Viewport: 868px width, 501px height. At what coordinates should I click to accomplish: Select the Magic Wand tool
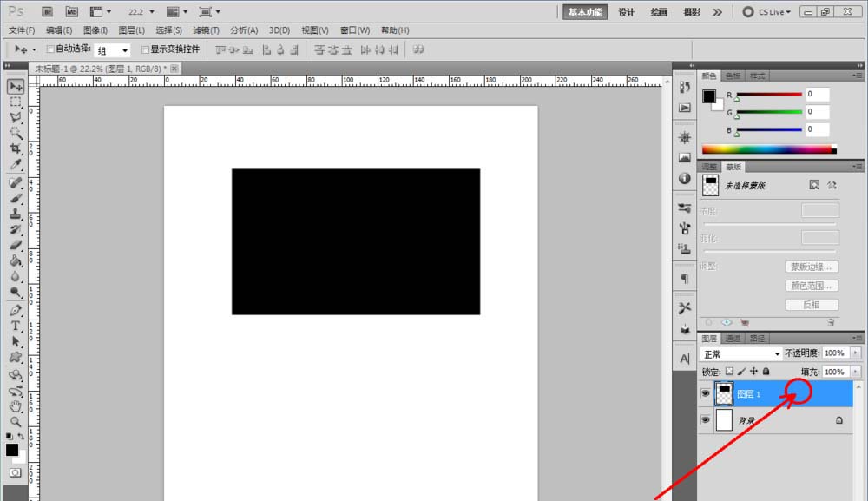16,133
